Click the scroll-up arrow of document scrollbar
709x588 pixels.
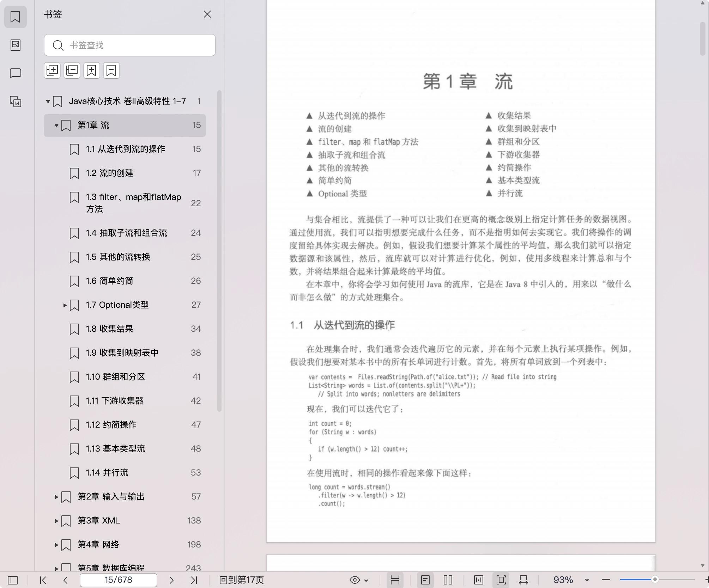(703, 3)
